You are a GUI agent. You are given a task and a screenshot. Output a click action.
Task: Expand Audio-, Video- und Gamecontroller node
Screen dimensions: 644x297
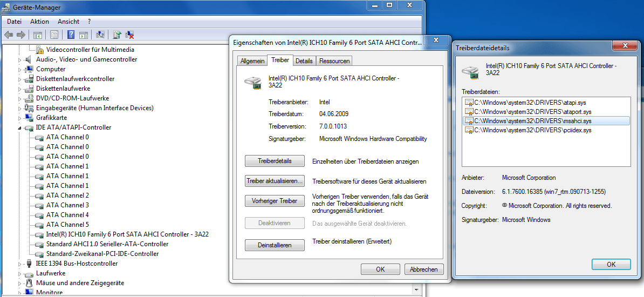[19, 59]
